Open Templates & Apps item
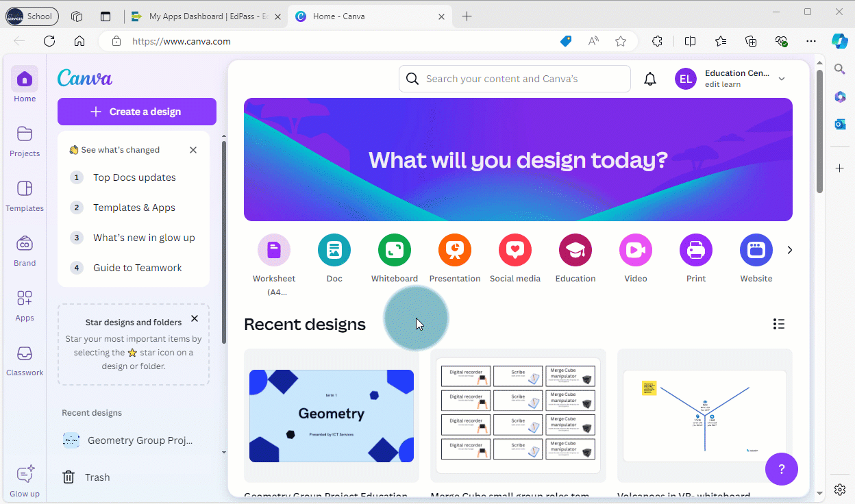The image size is (855, 504). (x=134, y=207)
